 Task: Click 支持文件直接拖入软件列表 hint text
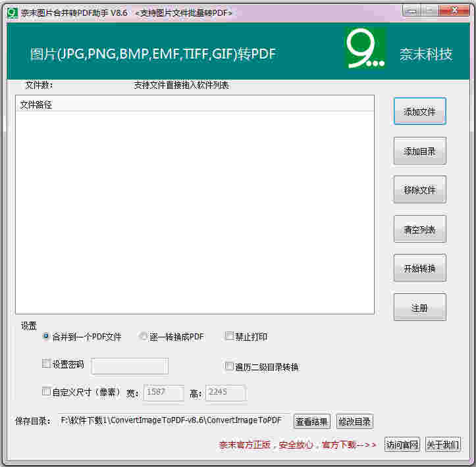181,86
